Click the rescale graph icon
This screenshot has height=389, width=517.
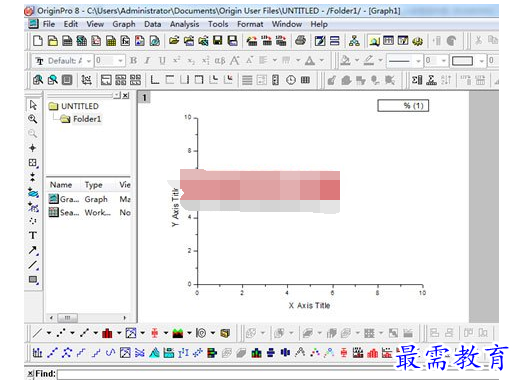86,80
